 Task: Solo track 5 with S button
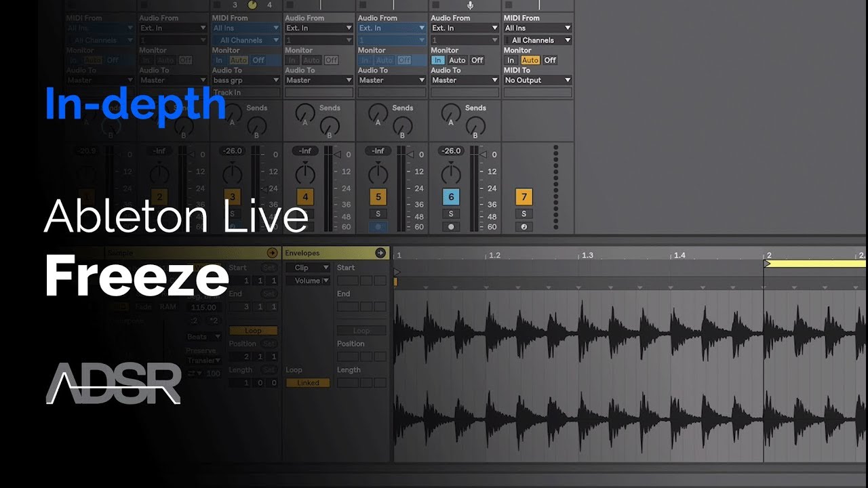click(378, 213)
